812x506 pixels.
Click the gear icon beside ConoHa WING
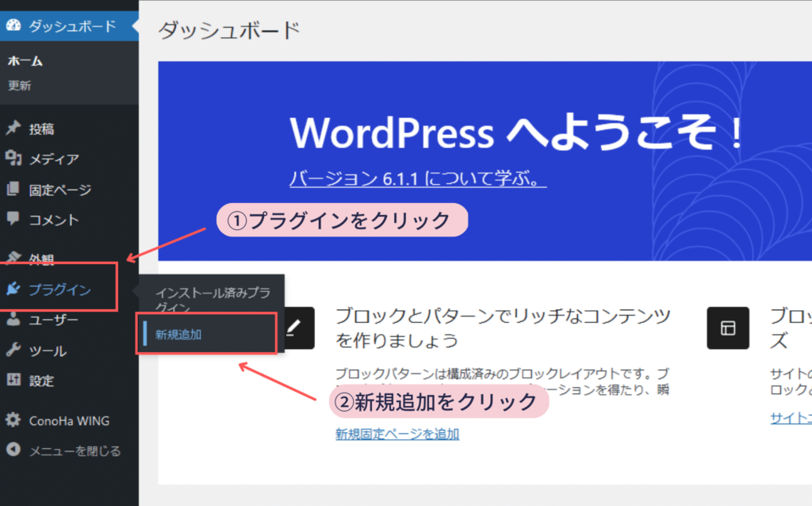pyautogui.click(x=13, y=420)
